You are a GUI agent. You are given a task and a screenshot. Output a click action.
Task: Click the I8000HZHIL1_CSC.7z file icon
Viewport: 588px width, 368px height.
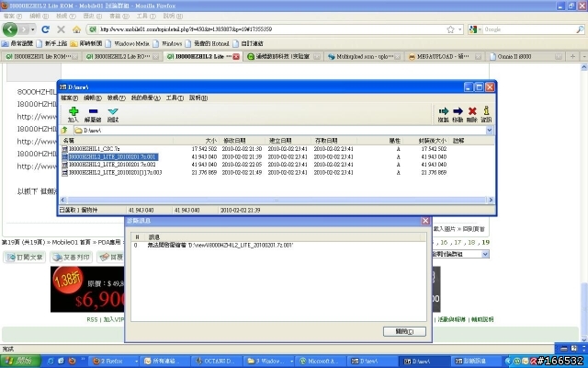(x=65, y=149)
